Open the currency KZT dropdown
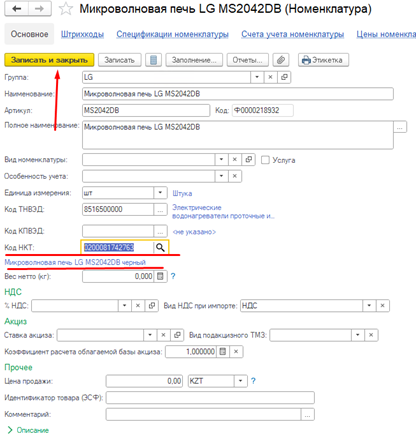Screen dimensions: 416x443 click(240, 381)
